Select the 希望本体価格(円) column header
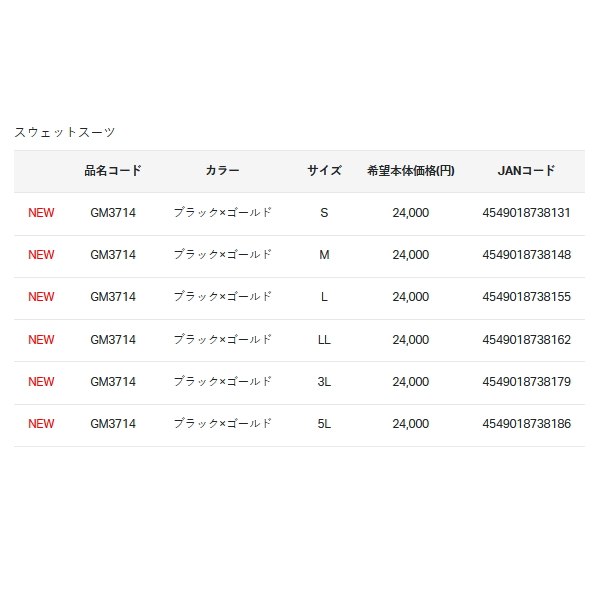Viewport: 600px width, 600px height. (411, 171)
